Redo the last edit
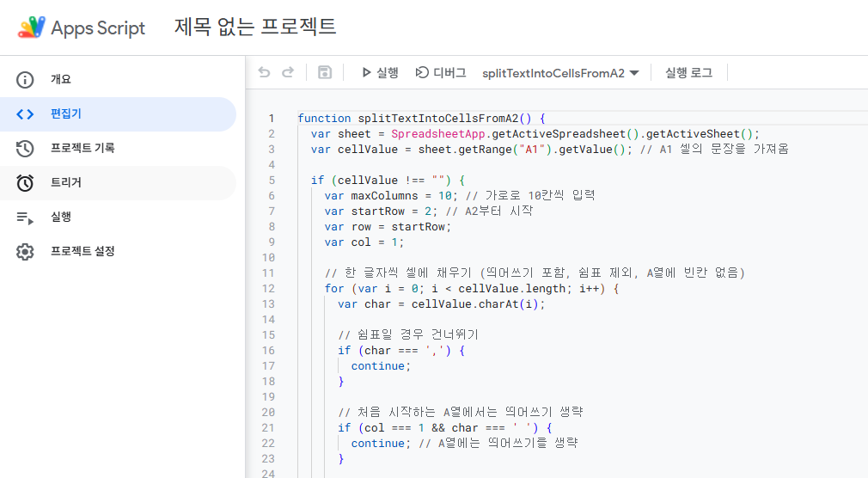868x478 pixels. click(x=288, y=72)
